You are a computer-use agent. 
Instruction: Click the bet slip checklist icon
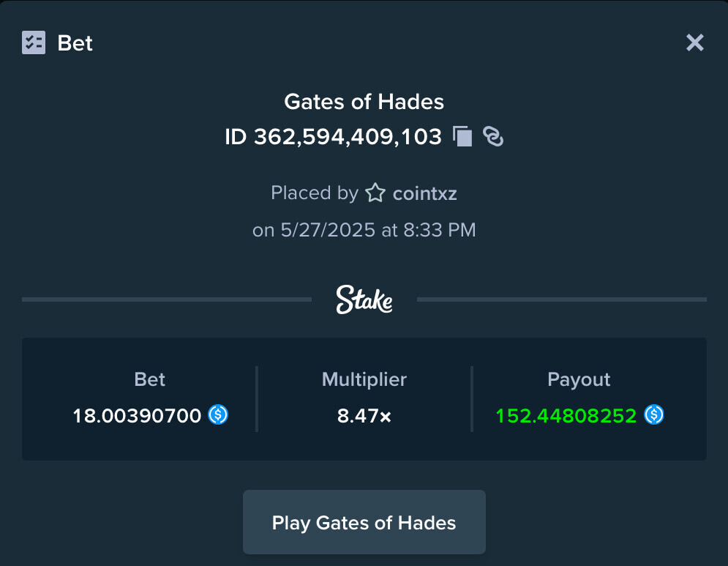[34, 42]
